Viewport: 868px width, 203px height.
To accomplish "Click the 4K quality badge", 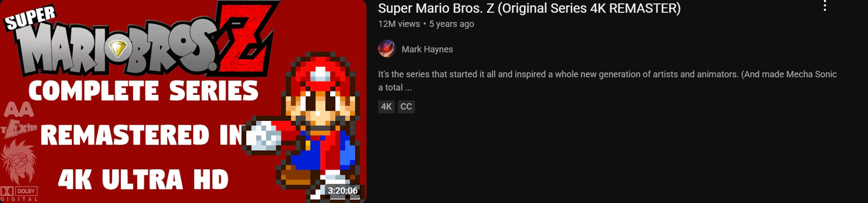I will (387, 107).
